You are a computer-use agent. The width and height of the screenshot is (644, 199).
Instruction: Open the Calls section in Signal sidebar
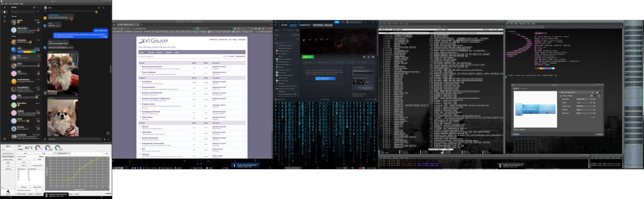[5, 17]
